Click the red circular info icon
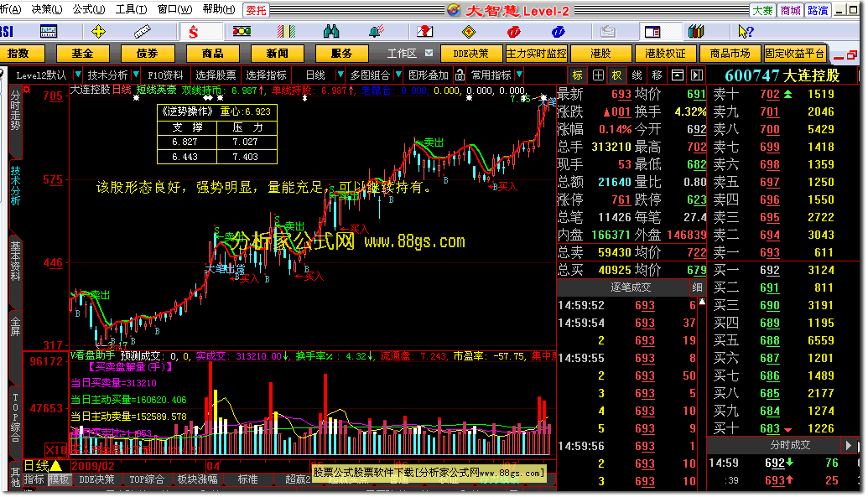 coord(514,32)
